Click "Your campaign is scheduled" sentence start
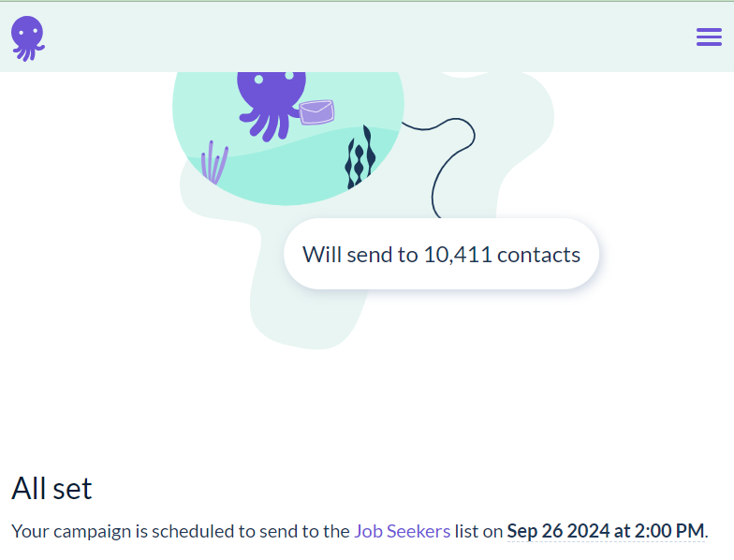Screen dimensions: 734x560 (124, 531)
